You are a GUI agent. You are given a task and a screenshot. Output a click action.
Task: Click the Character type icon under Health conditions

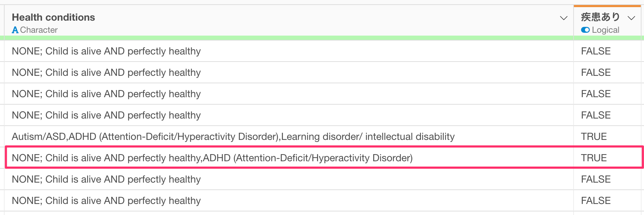[x=15, y=30]
